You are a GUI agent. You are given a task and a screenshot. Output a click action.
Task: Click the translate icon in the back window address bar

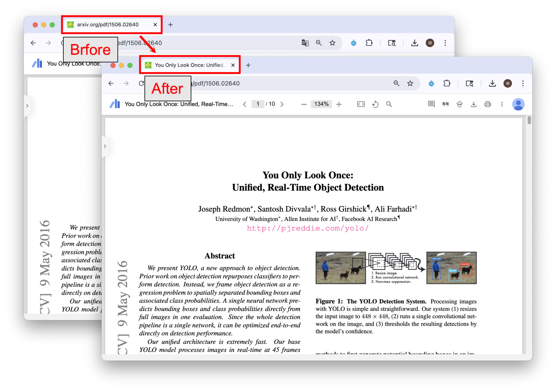coord(305,43)
